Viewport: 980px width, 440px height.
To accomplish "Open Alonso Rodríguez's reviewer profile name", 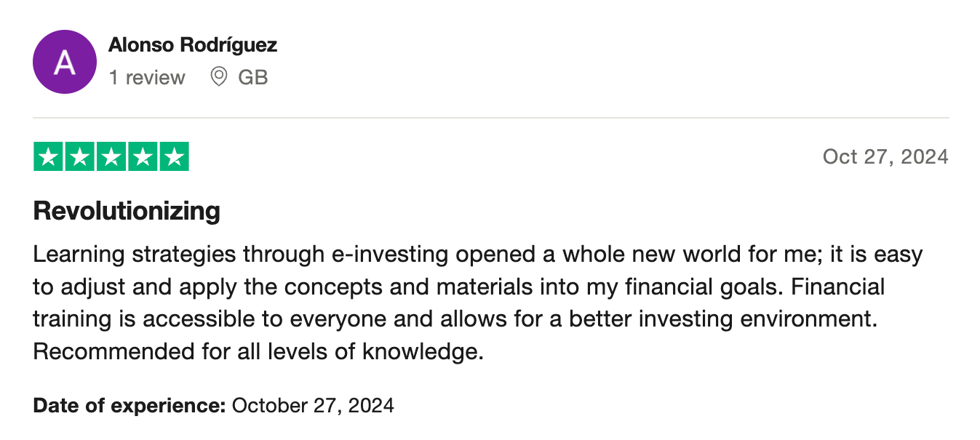I will (x=193, y=45).
